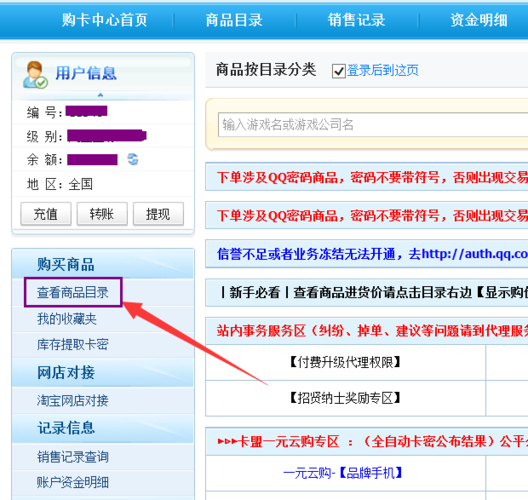Open 资金明细 tab

point(479,20)
